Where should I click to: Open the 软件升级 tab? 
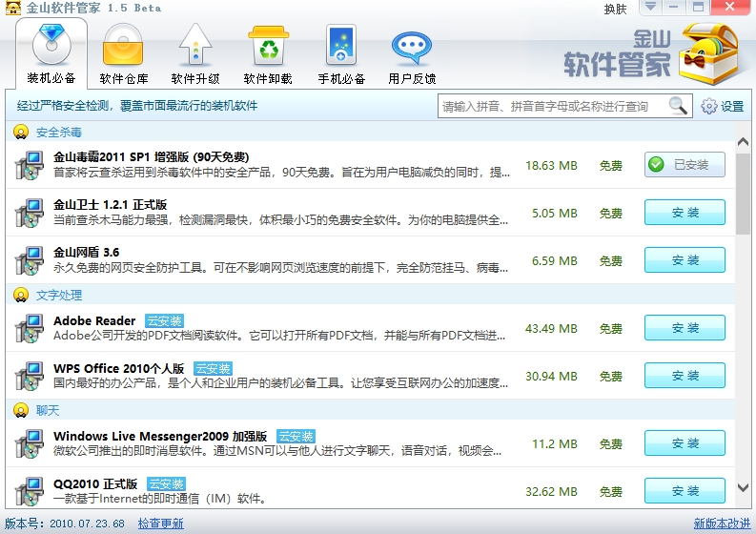(195, 54)
